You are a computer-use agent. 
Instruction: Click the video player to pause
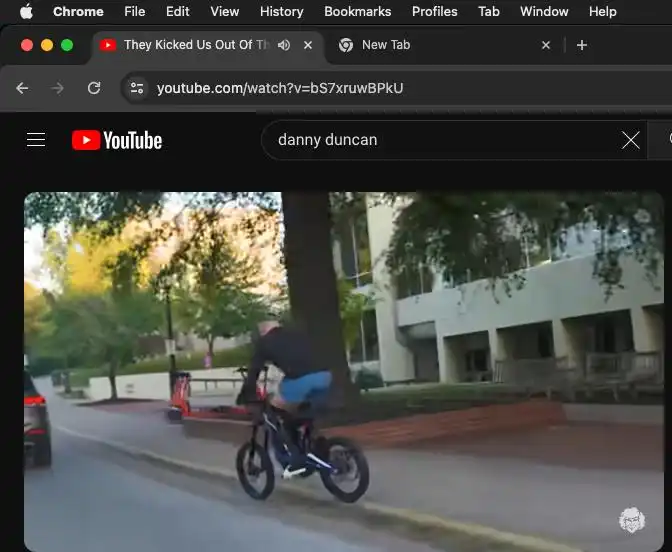pyautogui.click(x=344, y=372)
